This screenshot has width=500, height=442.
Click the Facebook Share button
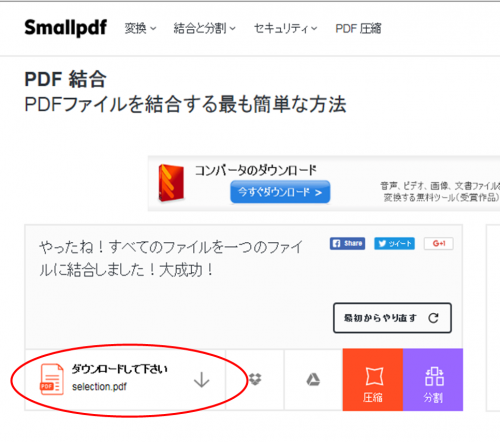tap(347, 244)
